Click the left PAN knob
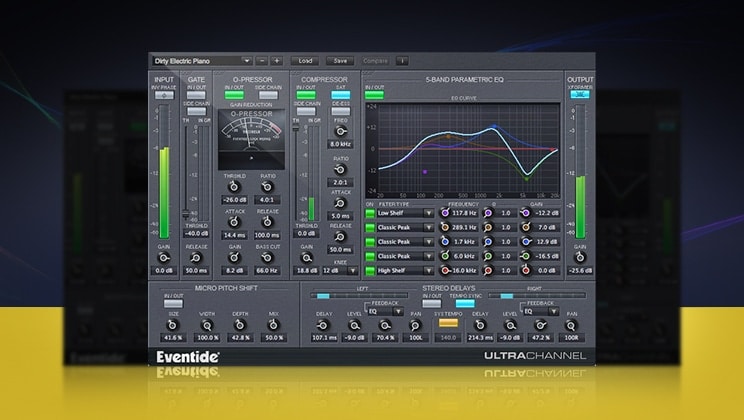The height and width of the screenshot is (420, 744). pyautogui.click(x=416, y=325)
